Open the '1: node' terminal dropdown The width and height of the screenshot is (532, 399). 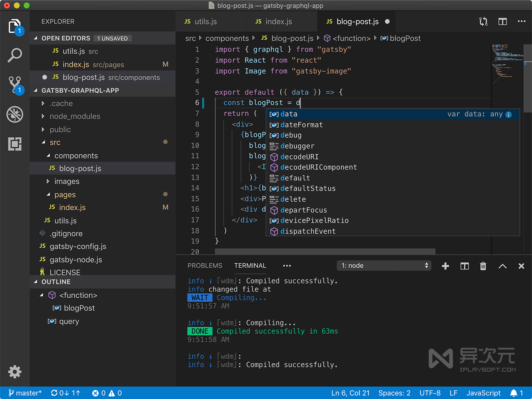tap(383, 266)
